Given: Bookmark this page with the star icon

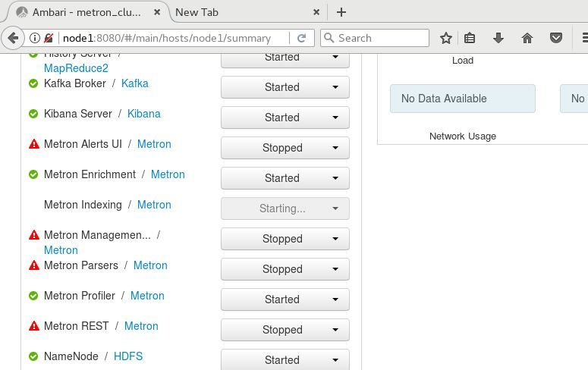Looking at the screenshot, I should 446,38.
